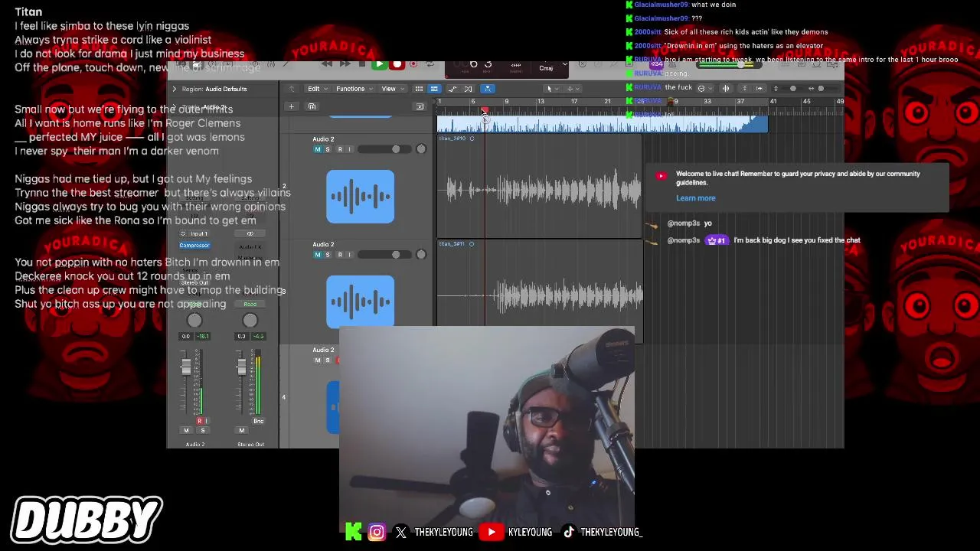Viewport: 980px width, 551px height.
Task: Toggle input monitoring on titan_2#10 track
Action: pyautogui.click(x=349, y=149)
